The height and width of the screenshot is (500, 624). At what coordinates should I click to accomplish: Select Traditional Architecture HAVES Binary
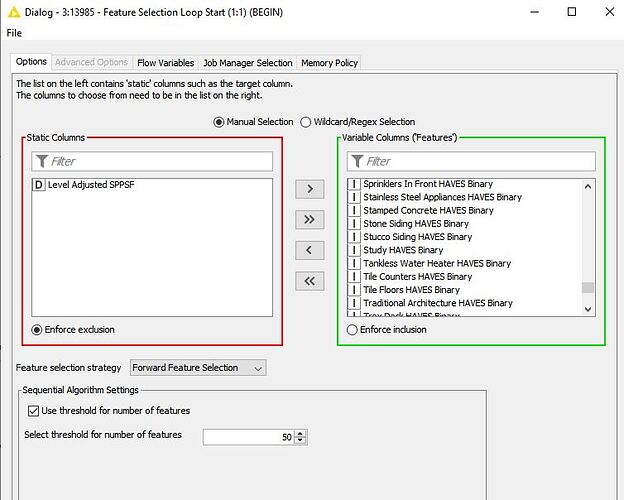coord(438,303)
